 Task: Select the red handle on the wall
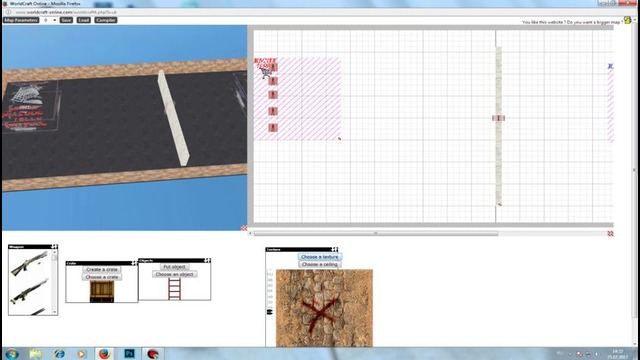click(498, 118)
